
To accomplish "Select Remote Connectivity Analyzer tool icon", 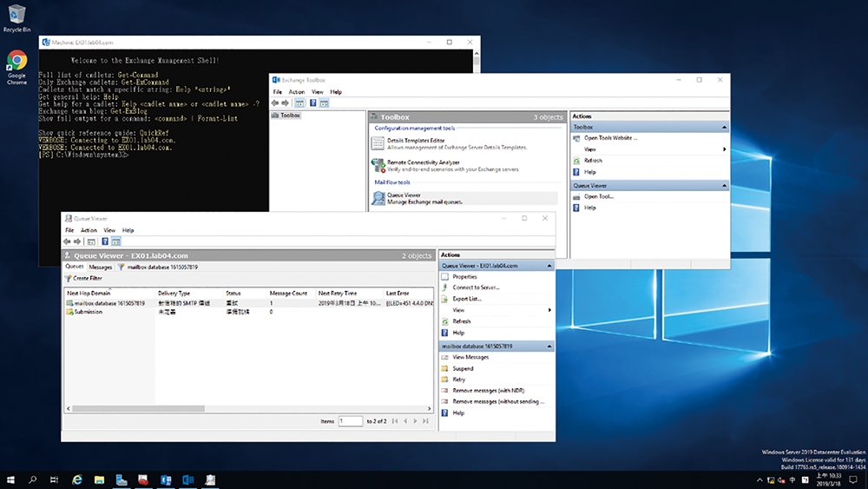I will tap(378, 165).
